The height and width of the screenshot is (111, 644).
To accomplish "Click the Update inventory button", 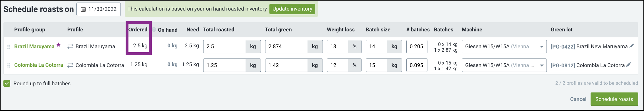I will (292, 9).
